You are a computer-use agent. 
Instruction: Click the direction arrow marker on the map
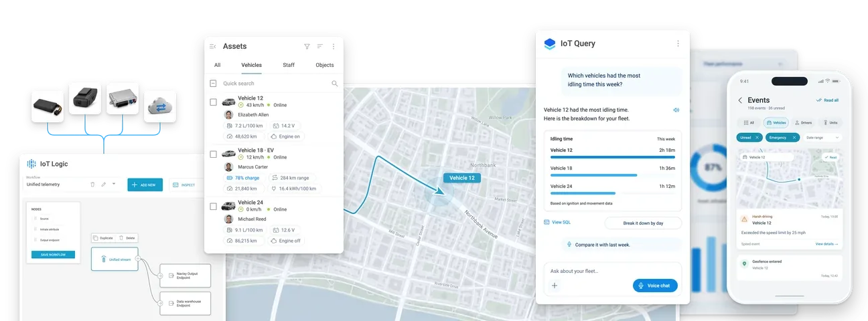click(x=438, y=191)
